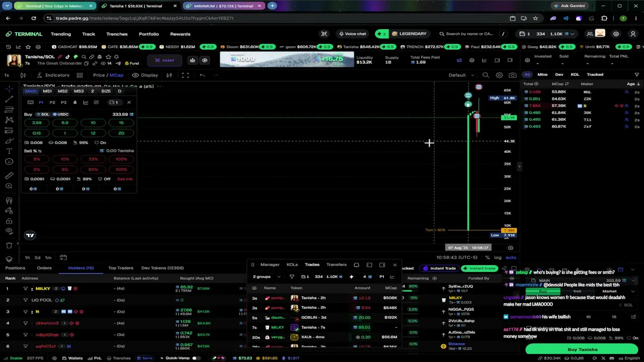This screenshot has width=644, height=362.
Task: Click the fire icon in buy panel
Action: (75, 103)
